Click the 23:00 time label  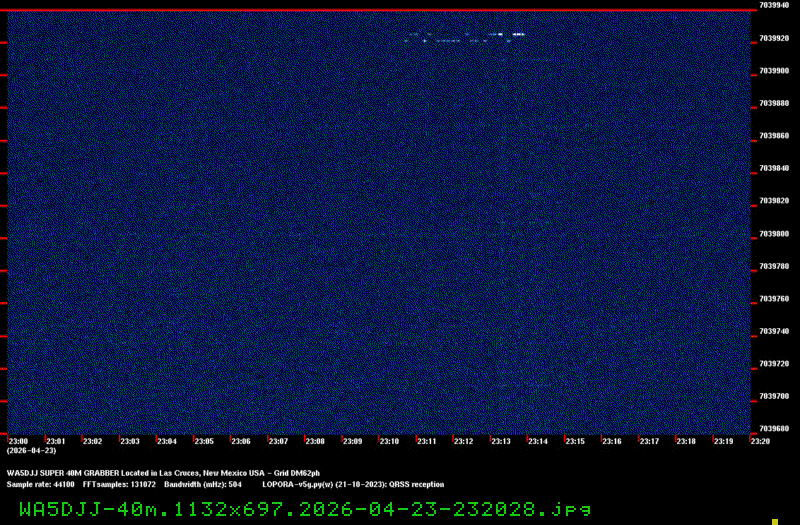[x=18, y=441]
